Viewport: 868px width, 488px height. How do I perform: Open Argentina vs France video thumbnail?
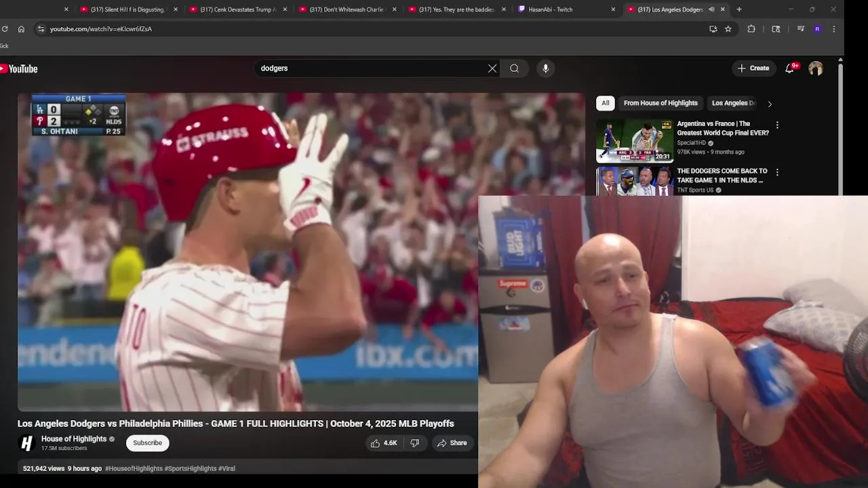coord(635,141)
